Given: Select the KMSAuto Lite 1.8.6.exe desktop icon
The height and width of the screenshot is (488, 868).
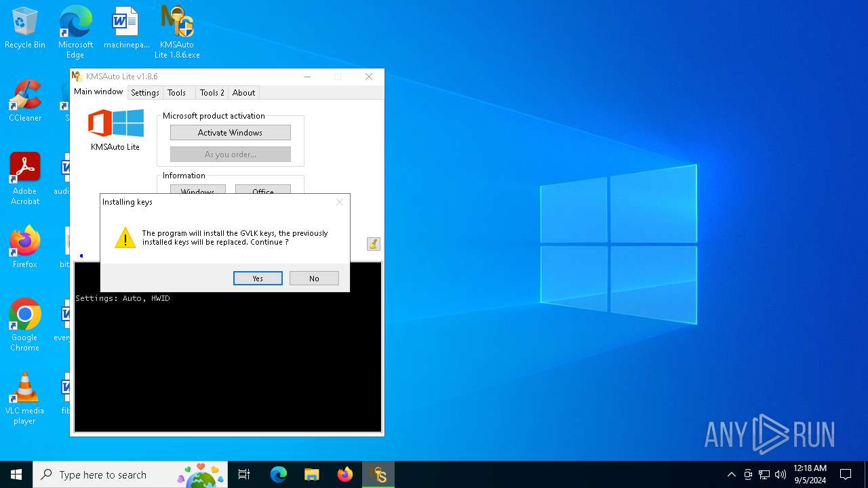Looking at the screenshot, I should click(x=177, y=33).
